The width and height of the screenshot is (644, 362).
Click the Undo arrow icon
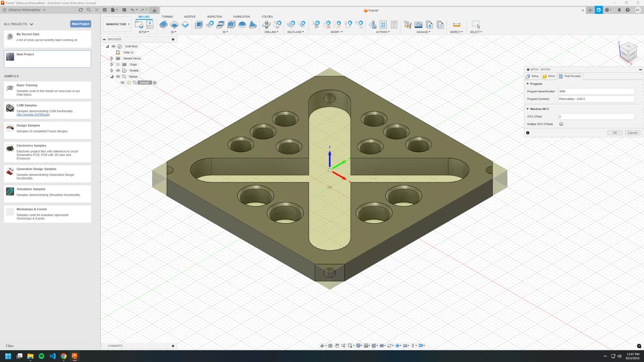pyautogui.click(x=133, y=10)
